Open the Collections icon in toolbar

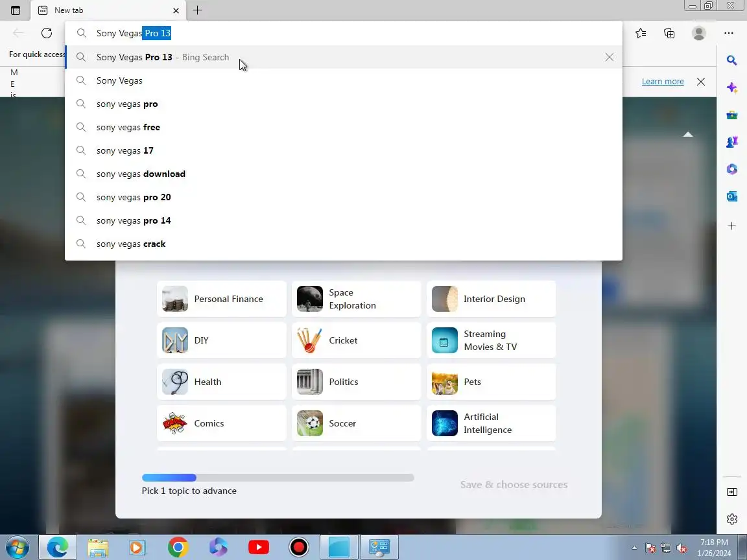669,33
